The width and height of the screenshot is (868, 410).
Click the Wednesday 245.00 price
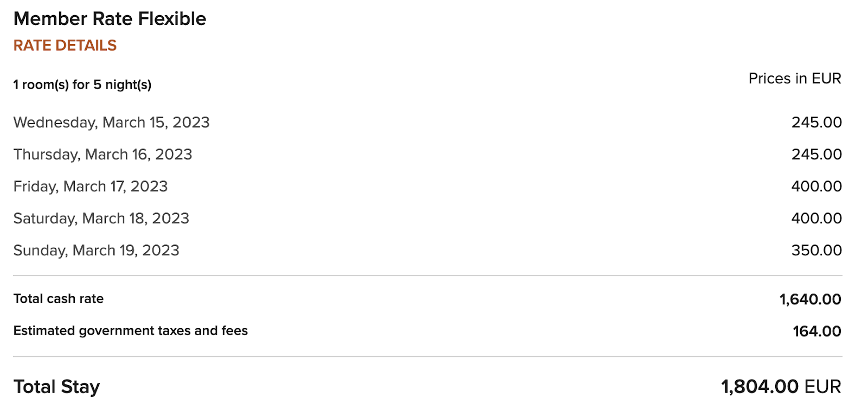tap(816, 123)
